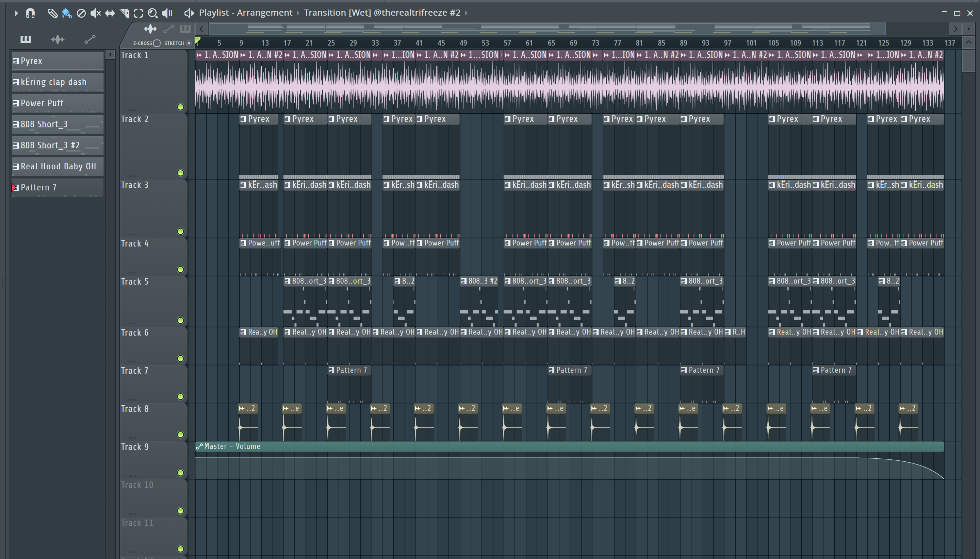Click left arrow of timeline overview

click(201, 29)
